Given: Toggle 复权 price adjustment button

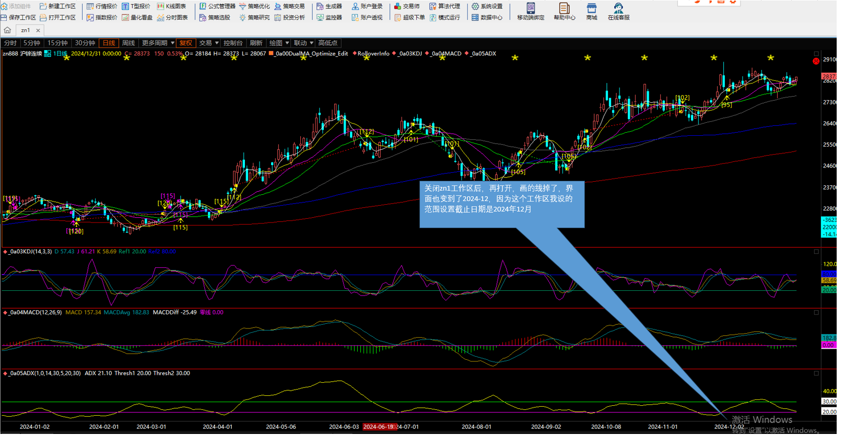Looking at the screenshot, I should (185, 43).
